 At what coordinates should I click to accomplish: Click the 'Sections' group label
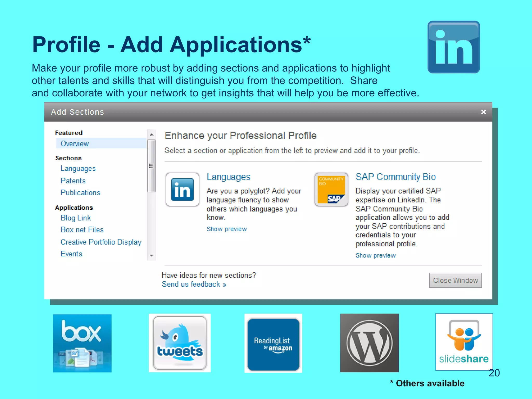tap(68, 158)
